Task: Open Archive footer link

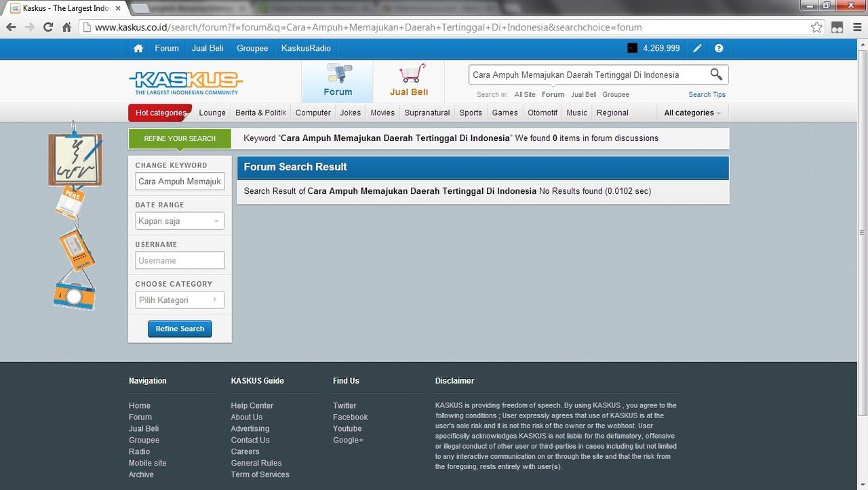Action: (x=141, y=474)
